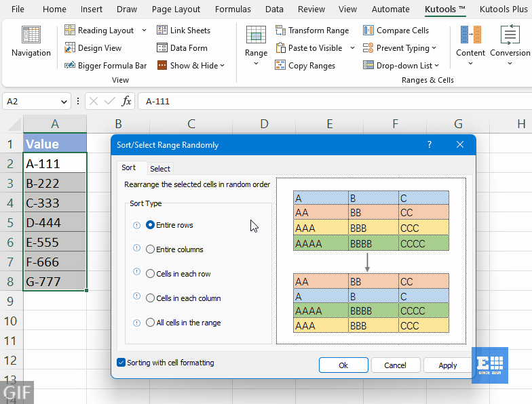532x404 pixels.
Task: Click info icon beside Entire rows
Action: 136,225
